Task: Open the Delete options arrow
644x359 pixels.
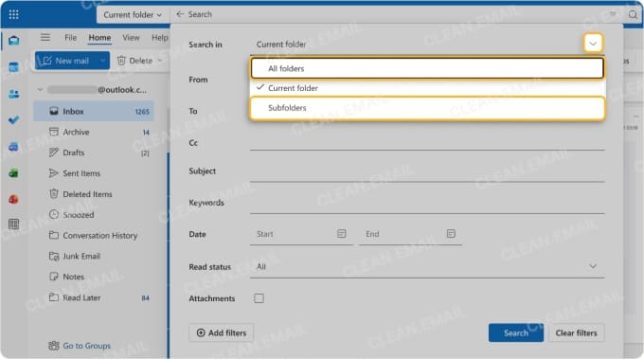Action: [x=160, y=61]
